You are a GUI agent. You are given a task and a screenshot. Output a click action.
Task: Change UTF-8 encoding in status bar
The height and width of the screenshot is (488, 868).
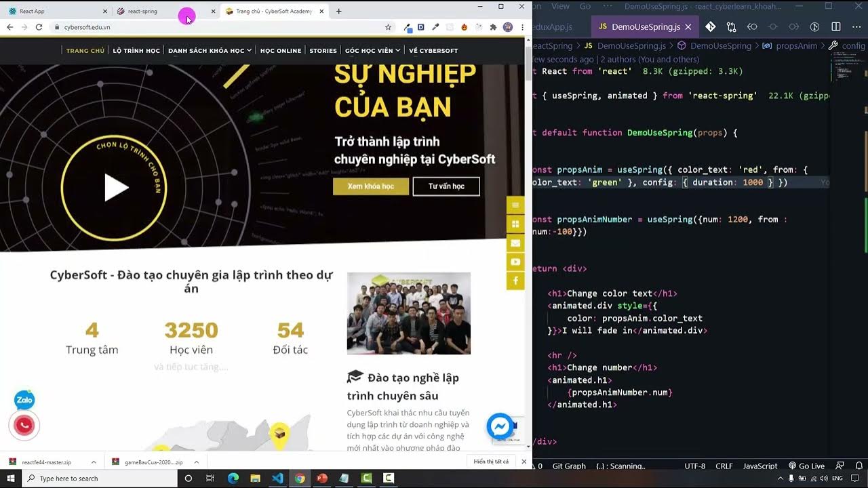tap(695, 466)
